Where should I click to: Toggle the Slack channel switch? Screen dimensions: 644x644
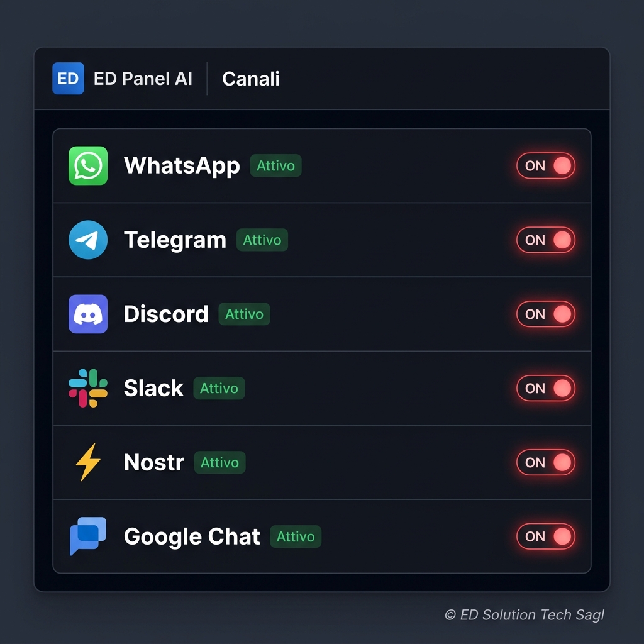coord(546,388)
